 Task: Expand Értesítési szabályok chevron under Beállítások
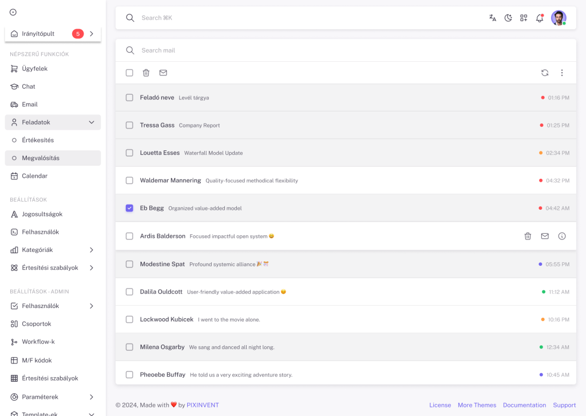pyautogui.click(x=92, y=268)
